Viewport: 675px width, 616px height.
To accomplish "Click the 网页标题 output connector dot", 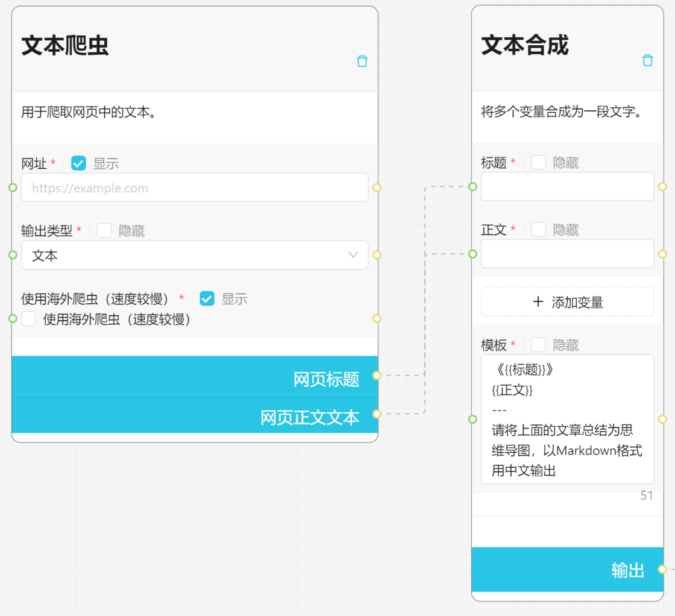I will pyautogui.click(x=377, y=376).
